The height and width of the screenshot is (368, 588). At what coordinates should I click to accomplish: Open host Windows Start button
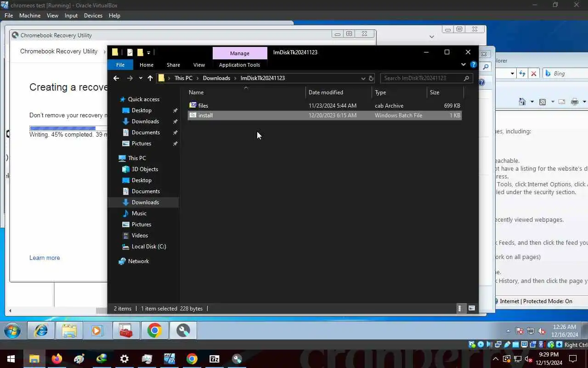[11, 359]
